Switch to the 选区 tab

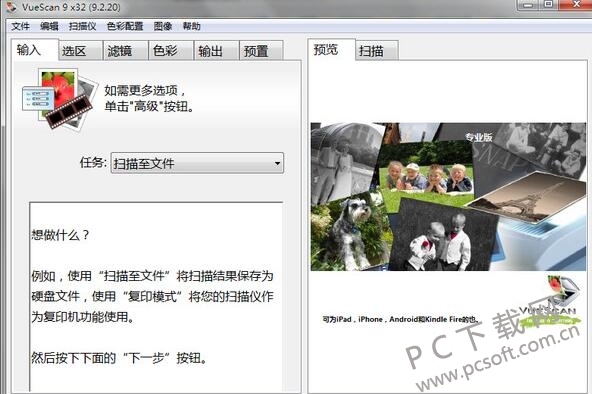tap(80, 51)
